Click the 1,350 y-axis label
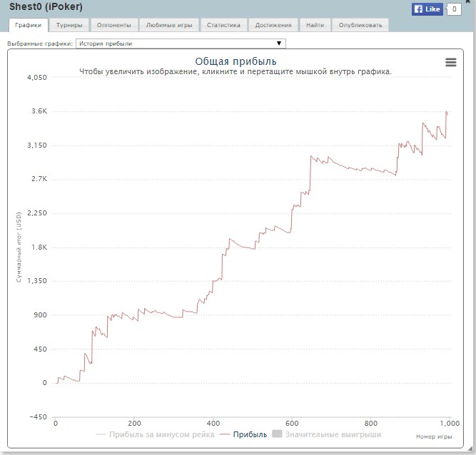Screen dimensions: 476x455 tap(37, 281)
